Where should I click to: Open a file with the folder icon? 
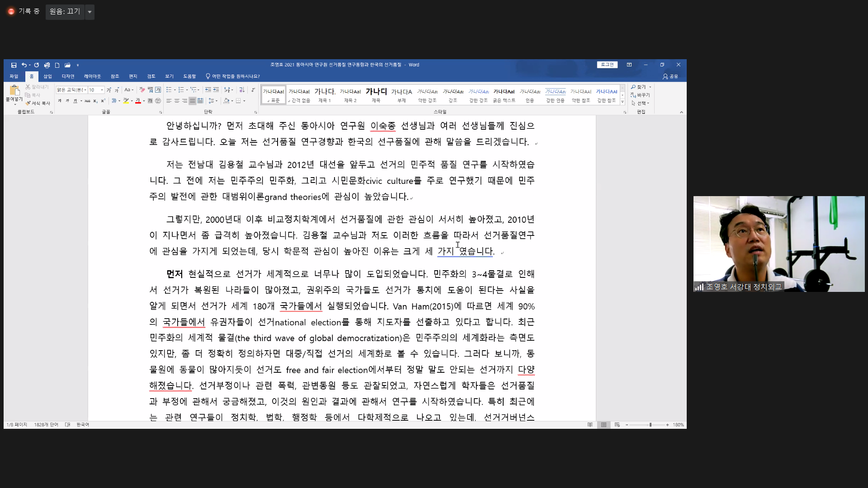[67, 65]
